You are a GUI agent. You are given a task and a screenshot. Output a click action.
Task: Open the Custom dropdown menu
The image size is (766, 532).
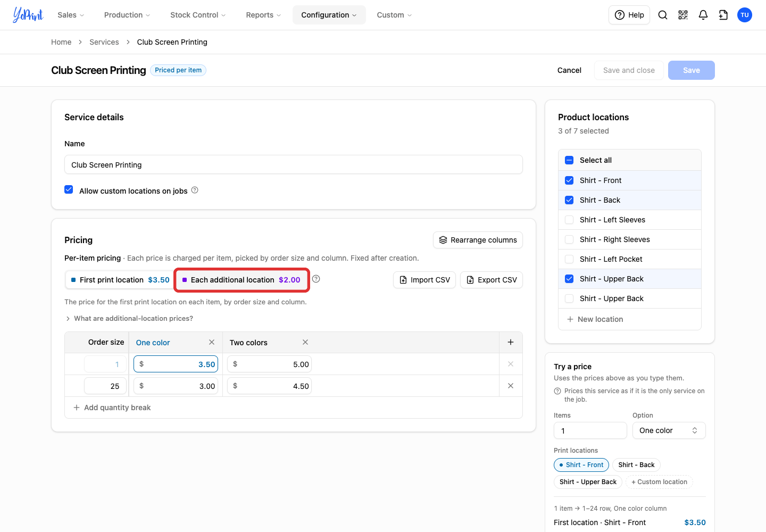click(394, 15)
